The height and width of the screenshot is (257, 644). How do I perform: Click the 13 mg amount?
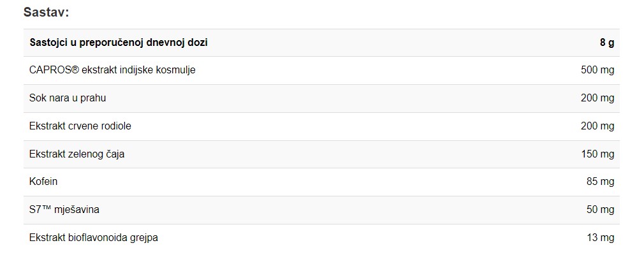[601, 237]
